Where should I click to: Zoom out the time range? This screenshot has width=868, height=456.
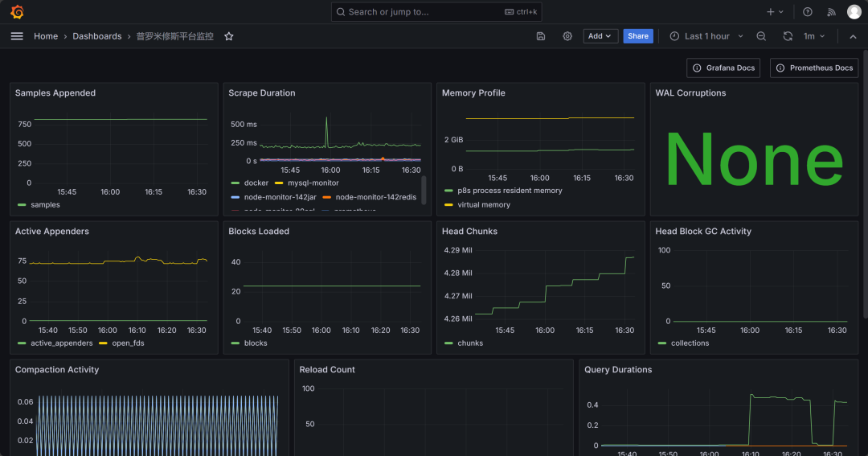(761, 36)
